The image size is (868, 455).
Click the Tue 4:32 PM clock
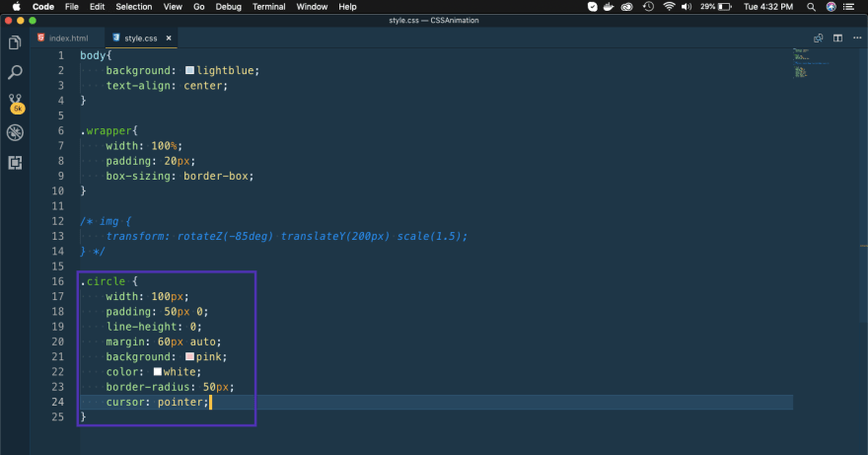tap(767, 7)
